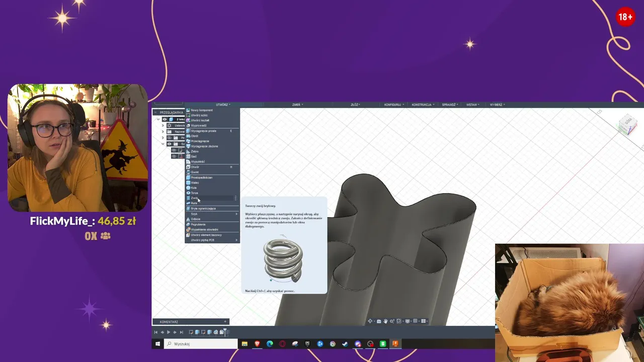
Task: Open Brave browser from the taskbar
Action: click(257, 344)
